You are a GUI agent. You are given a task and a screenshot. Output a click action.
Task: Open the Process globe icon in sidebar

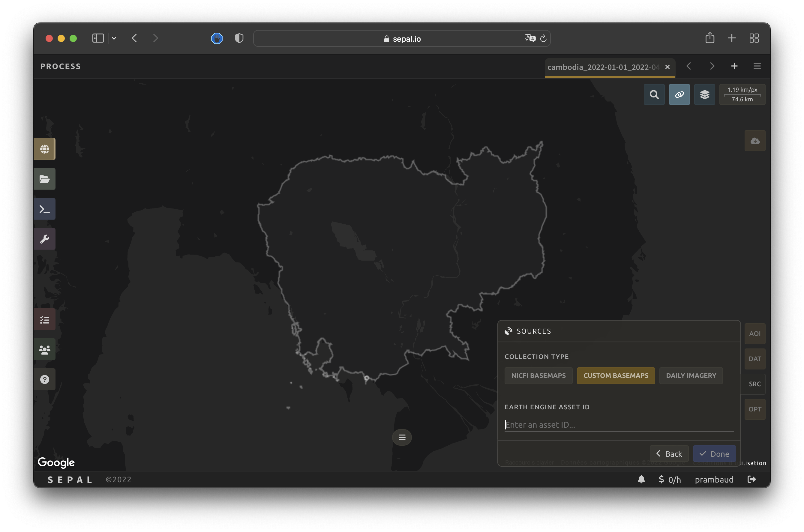tap(44, 149)
